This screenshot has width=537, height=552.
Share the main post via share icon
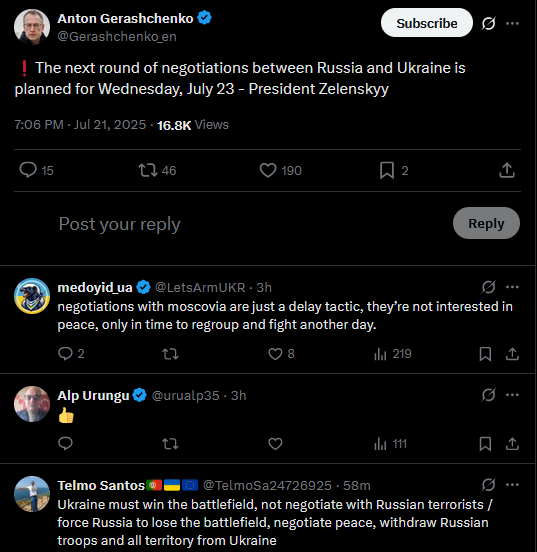click(507, 170)
